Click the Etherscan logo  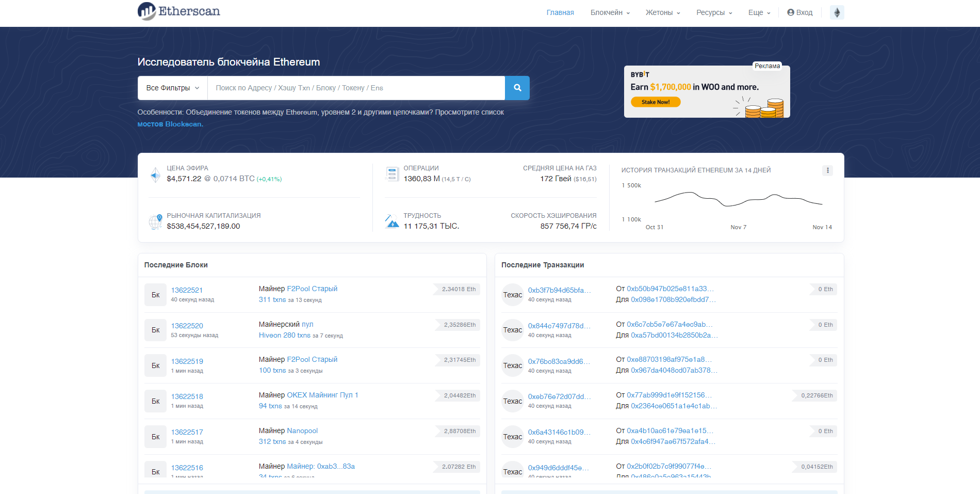(x=178, y=11)
